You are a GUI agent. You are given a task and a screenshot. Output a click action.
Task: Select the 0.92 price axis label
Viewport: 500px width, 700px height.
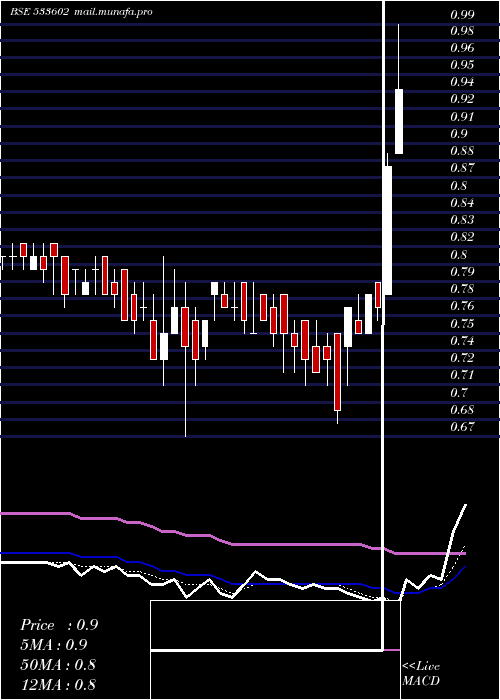coord(462,99)
